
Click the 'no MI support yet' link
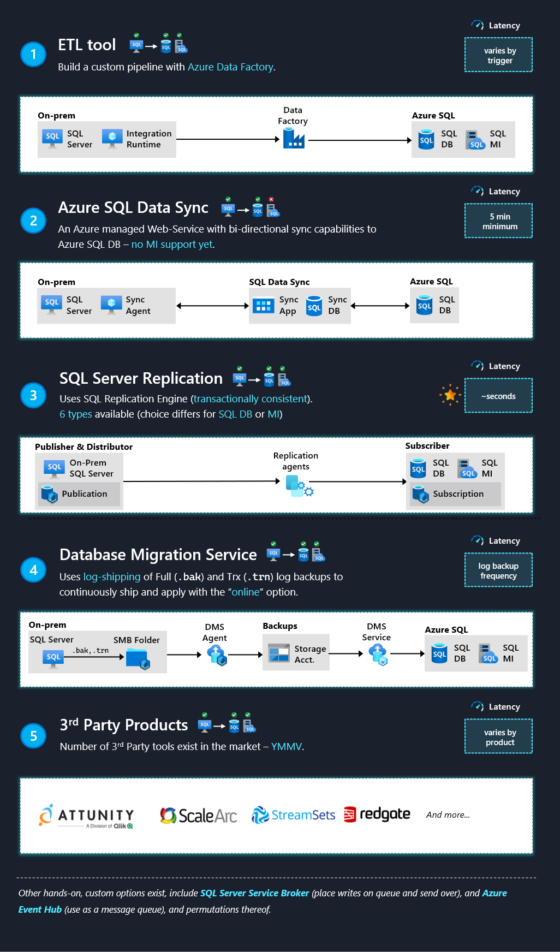[172, 244]
